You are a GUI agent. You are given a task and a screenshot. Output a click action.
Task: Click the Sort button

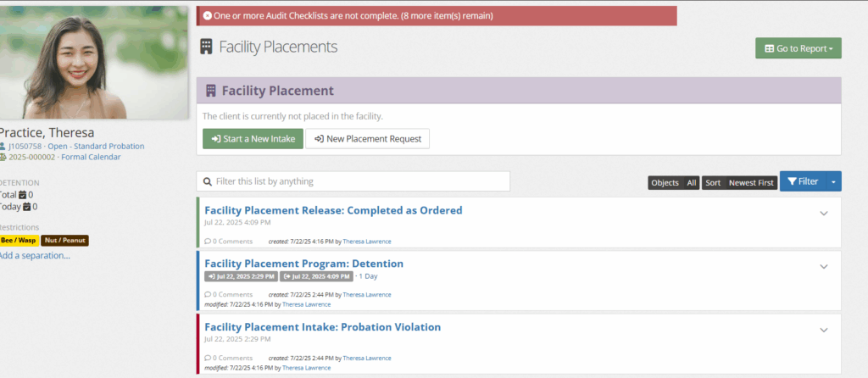[x=713, y=182]
